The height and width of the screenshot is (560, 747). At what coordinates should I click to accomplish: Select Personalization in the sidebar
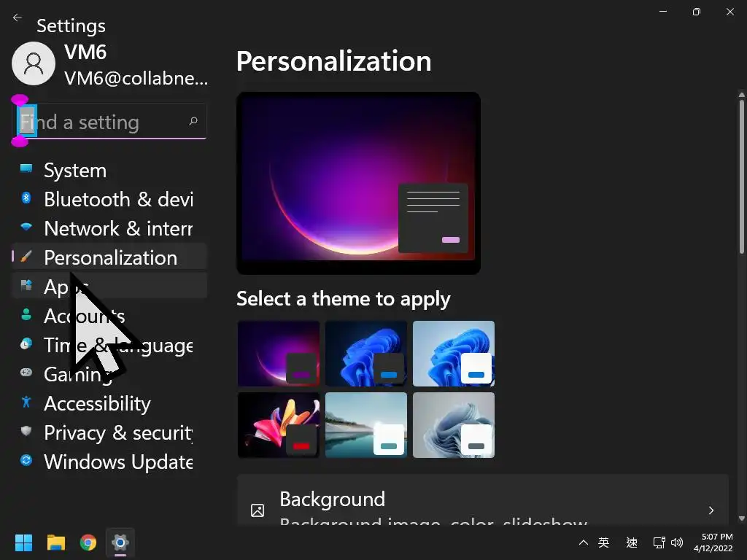point(109,257)
